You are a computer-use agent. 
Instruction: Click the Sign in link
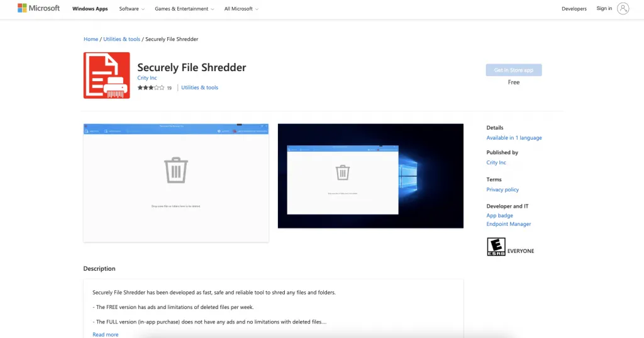[604, 9]
